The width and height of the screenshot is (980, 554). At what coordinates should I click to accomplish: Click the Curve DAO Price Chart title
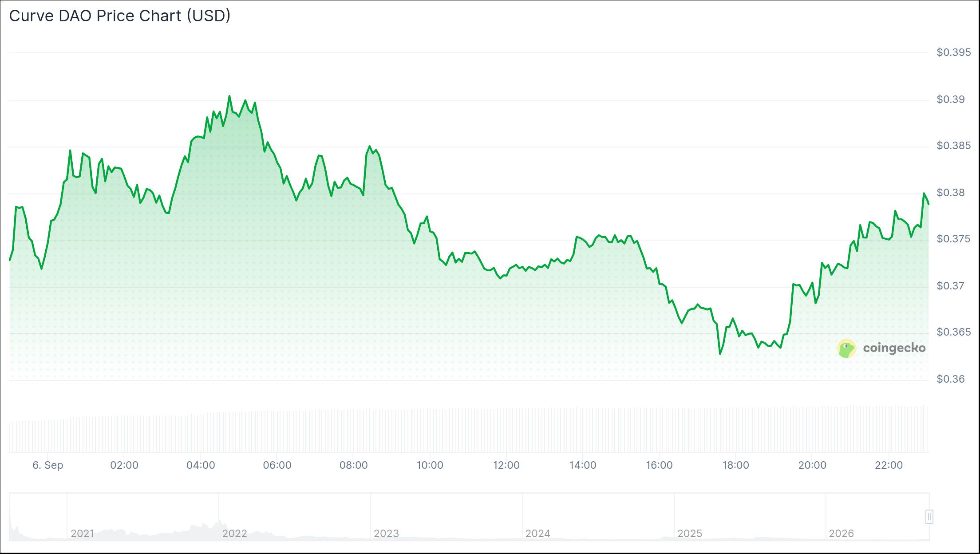click(x=120, y=16)
